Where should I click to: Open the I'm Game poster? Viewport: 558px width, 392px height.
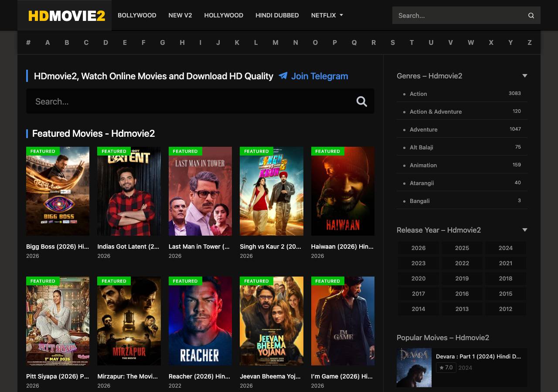(343, 321)
